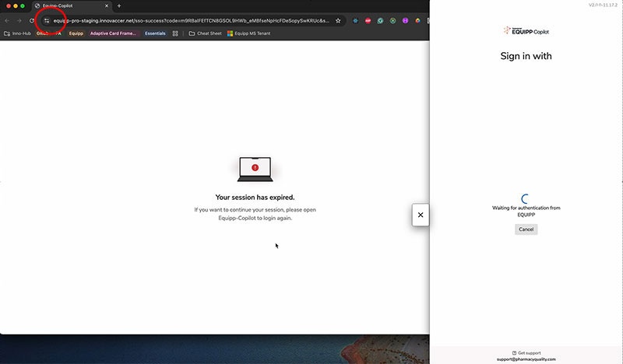Viewport: 623px width, 364px height.
Task: Open the multicolor extension beside purple one
Action: [x=417, y=21]
